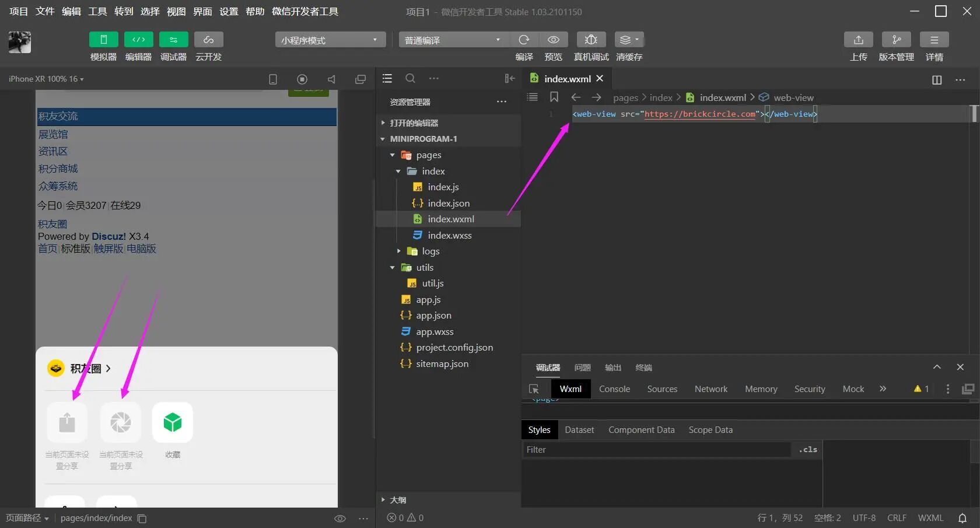980x528 pixels.
Task: Select the Sources devtools tab
Action: pyautogui.click(x=662, y=389)
